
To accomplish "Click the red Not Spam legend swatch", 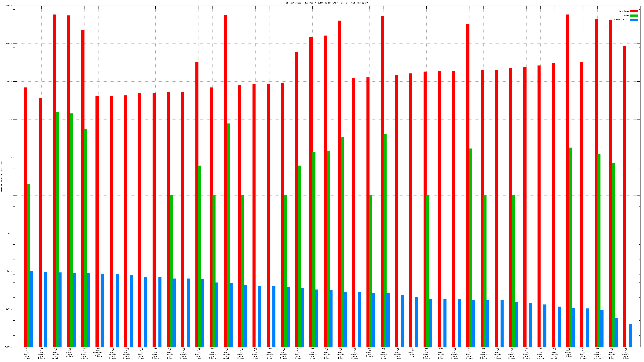I will click(x=634, y=11).
